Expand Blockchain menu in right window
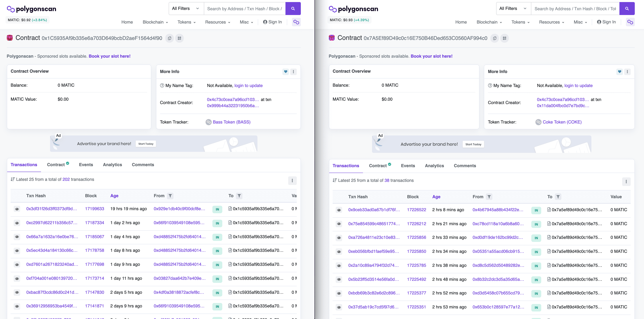The height and width of the screenshot is (319, 644). (x=489, y=22)
